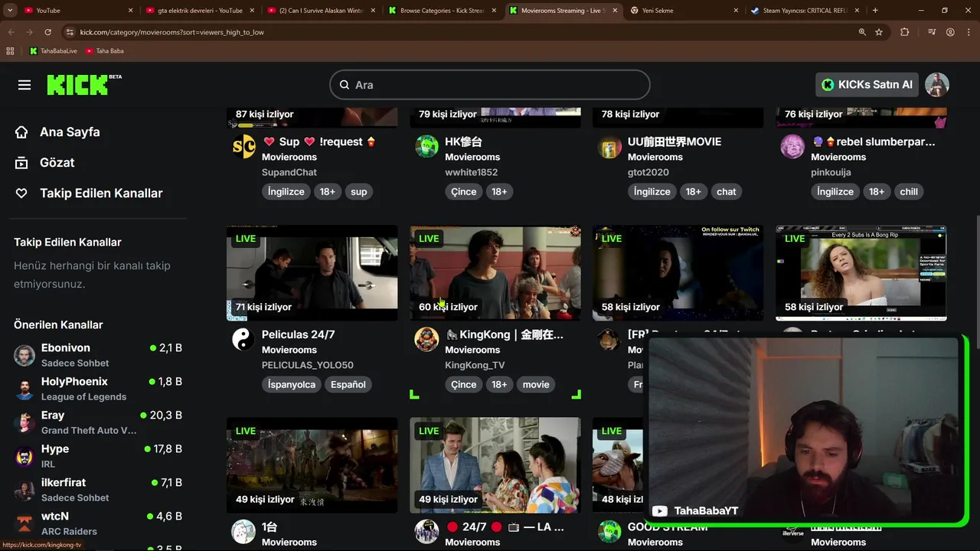Viewport: 980px width, 551px height.
Task: Click the Ara search field
Action: (490, 85)
